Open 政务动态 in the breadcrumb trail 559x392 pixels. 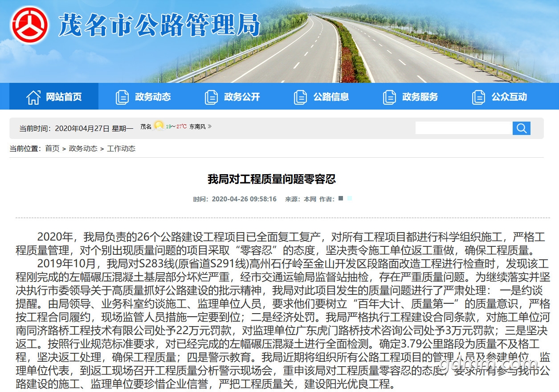pos(83,148)
